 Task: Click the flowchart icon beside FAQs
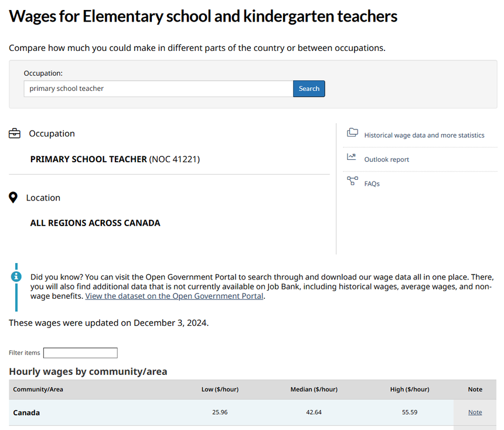point(352,181)
